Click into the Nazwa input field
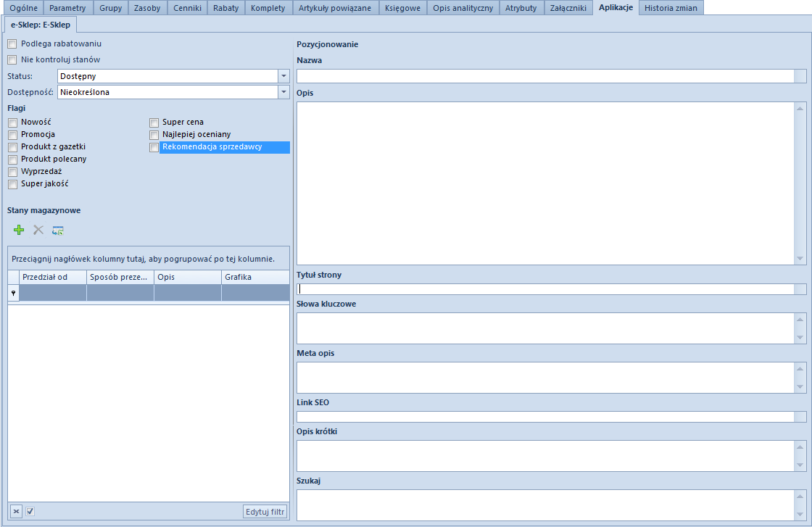 point(545,76)
